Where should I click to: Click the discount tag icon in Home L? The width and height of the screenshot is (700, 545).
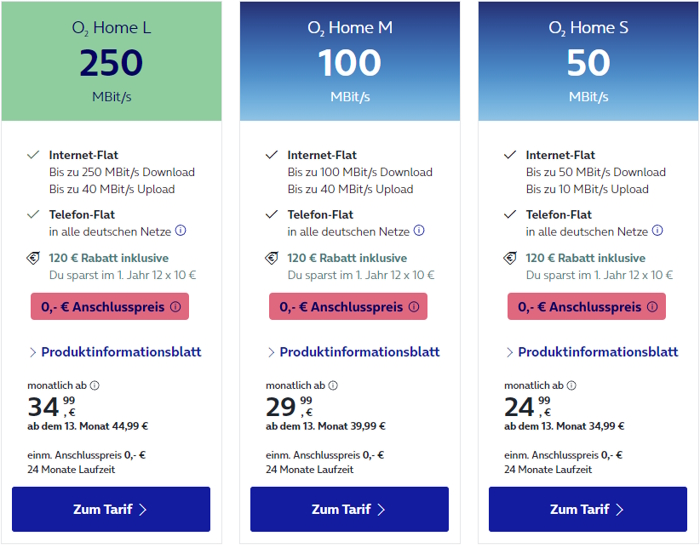coord(33,258)
